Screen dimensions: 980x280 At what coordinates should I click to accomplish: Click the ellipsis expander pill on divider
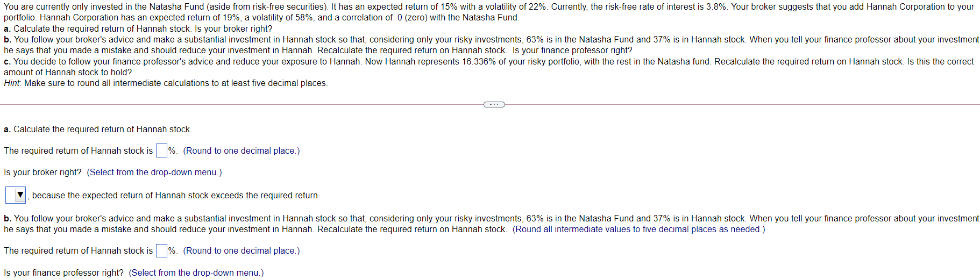coord(494,104)
